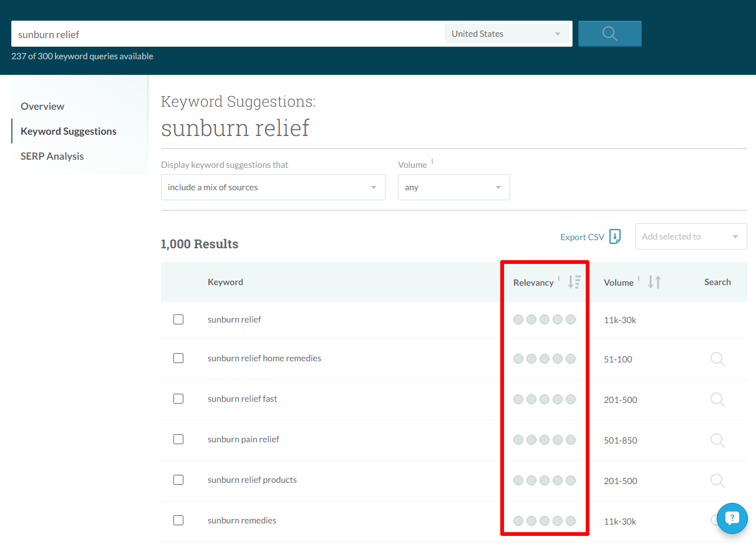This screenshot has width=756, height=544.
Task: Click 'sunburn pain relief' keyword
Action: coord(243,439)
